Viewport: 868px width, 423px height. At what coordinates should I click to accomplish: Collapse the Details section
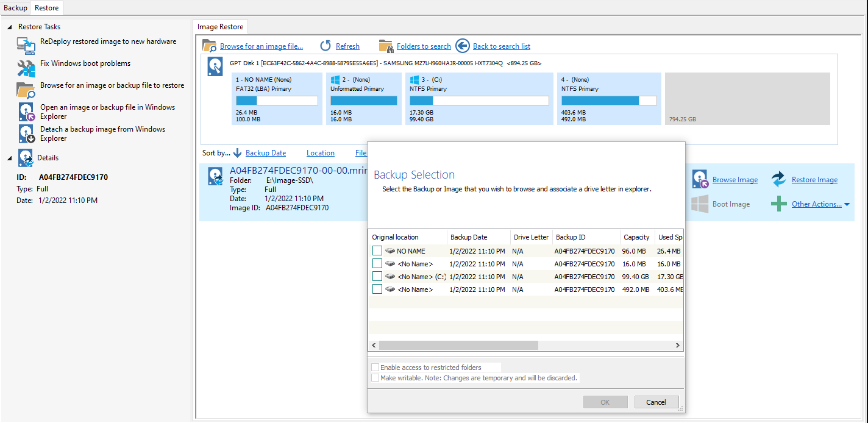click(x=10, y=158)
